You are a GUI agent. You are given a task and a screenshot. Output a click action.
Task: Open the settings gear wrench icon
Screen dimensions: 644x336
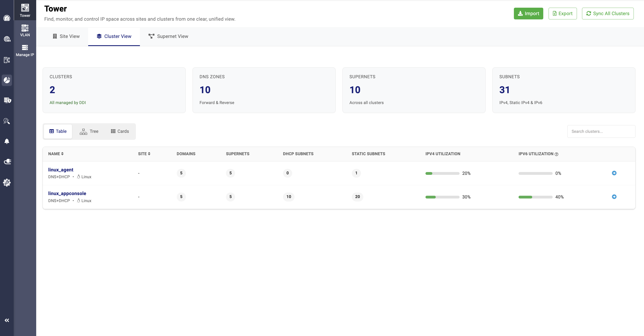(x=7, y=182)
